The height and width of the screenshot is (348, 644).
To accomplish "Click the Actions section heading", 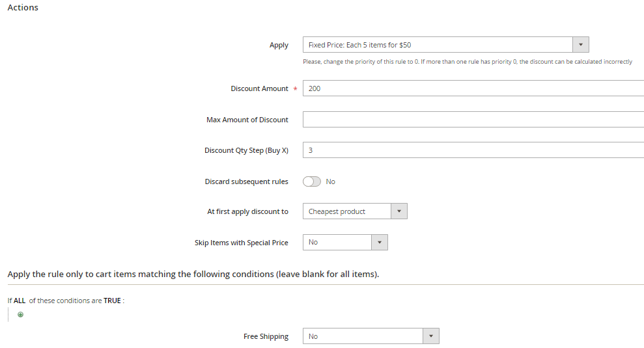I will (23, 8).
